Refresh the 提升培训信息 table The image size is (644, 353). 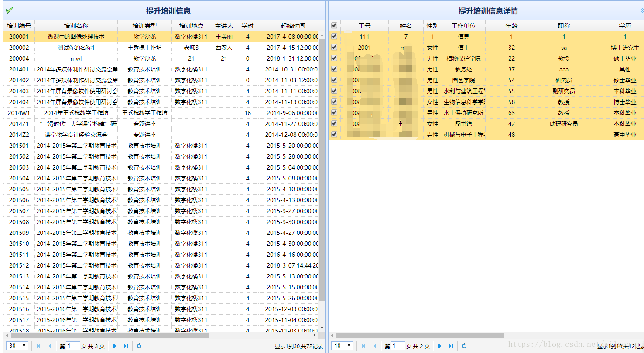click(x=139, y=346)
